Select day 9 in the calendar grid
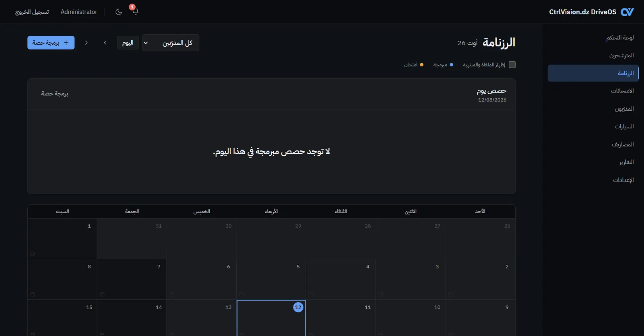Screen dimensions: 644x336 coord(480,318)
